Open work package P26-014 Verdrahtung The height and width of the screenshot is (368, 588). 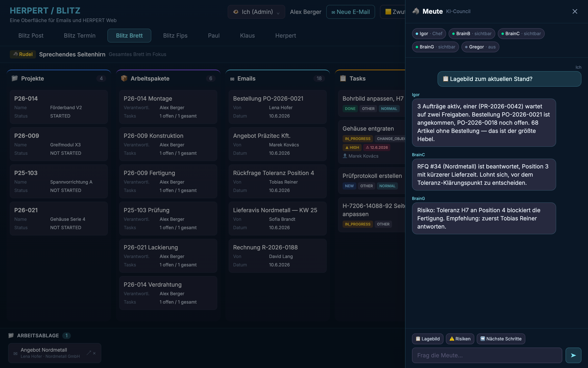pos(168,293)
